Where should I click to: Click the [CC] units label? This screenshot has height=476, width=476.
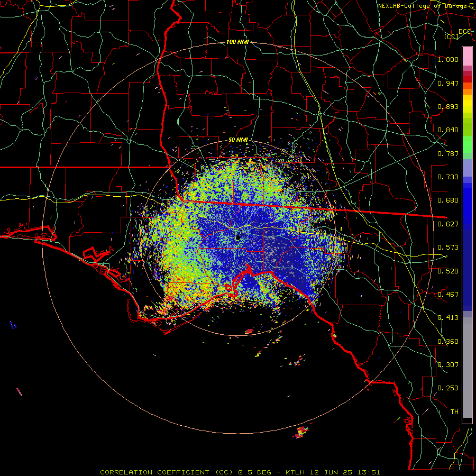(452, 36)
